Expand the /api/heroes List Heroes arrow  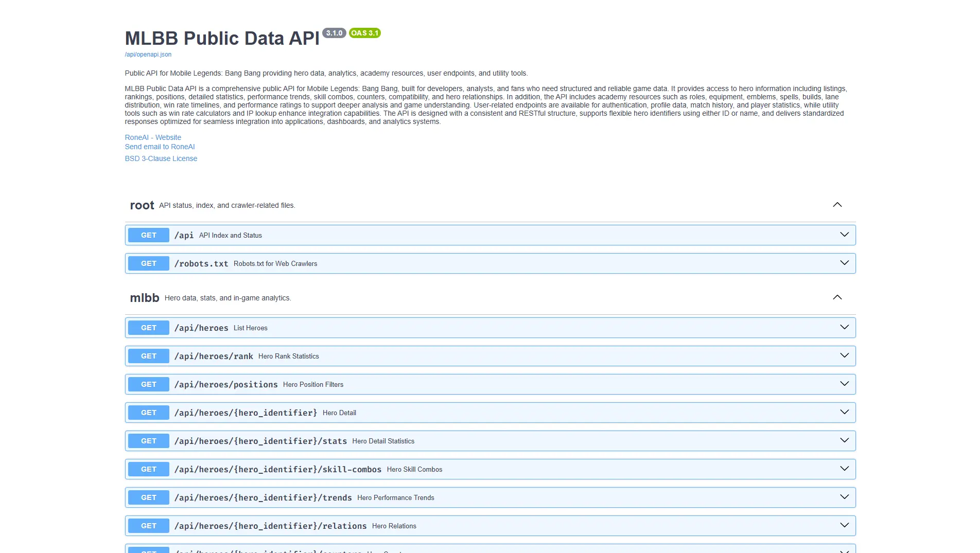coord(845,327)
